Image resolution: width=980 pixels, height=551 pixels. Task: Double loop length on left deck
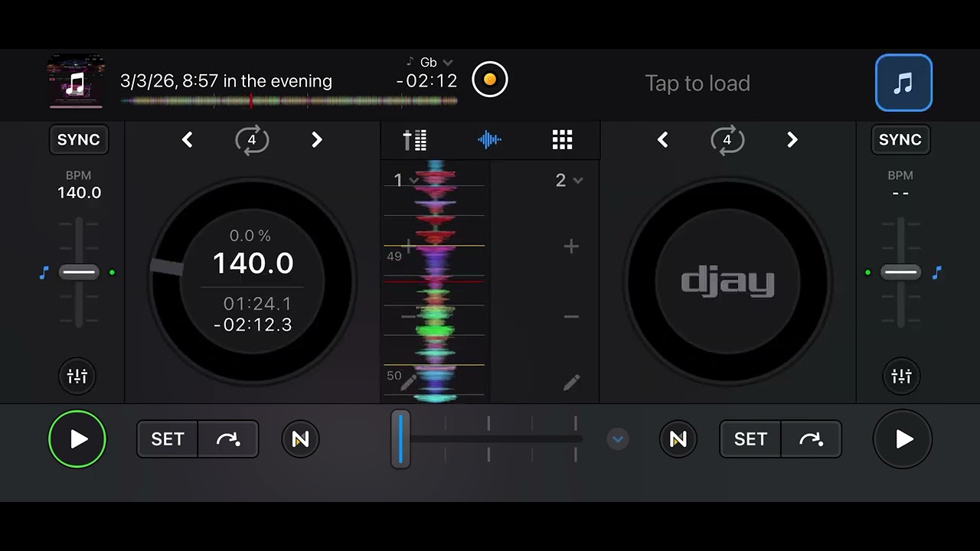(317, 139)
